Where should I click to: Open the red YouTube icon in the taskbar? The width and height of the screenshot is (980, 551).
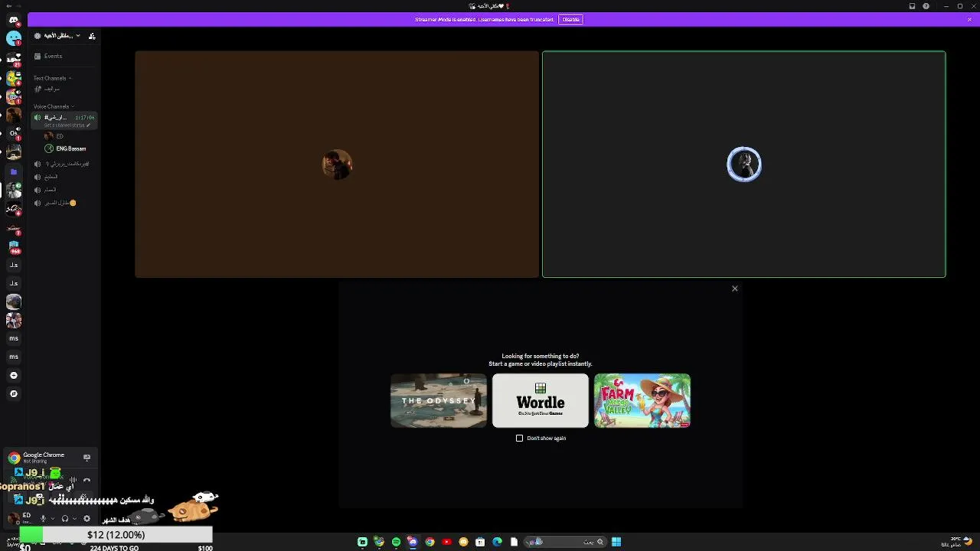click(x=446, y=542)
